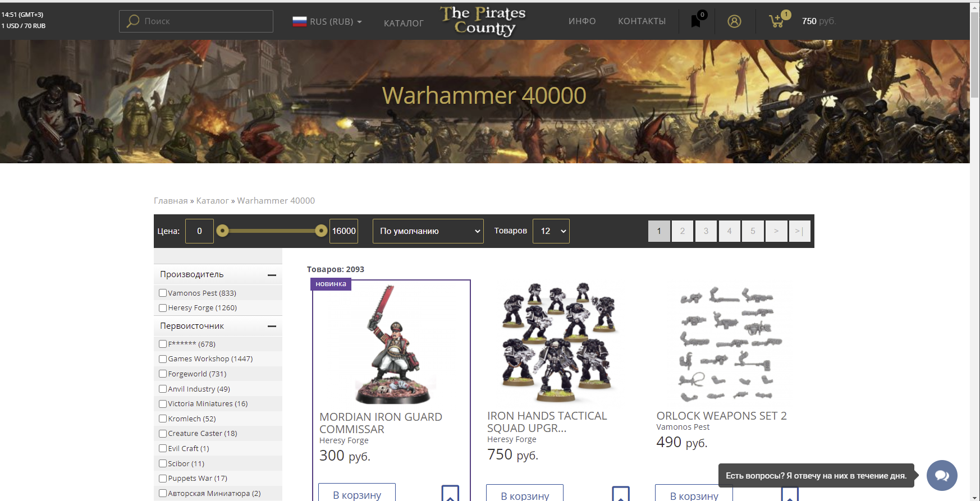
Task: Check the Vamonos Pest manufacturer filter
Action: (x=163, y=293)
